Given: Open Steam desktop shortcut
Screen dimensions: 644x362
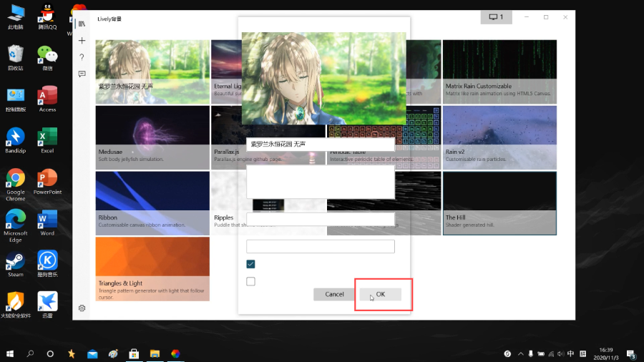Looking at the screenshot, I should (x=16, y=264).
